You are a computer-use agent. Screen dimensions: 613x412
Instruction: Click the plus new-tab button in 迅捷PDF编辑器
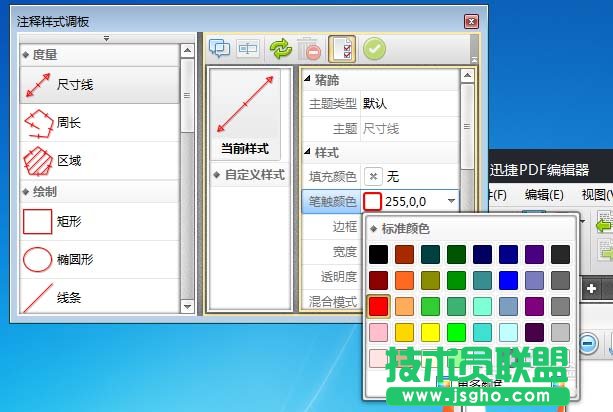coord(591,288)
